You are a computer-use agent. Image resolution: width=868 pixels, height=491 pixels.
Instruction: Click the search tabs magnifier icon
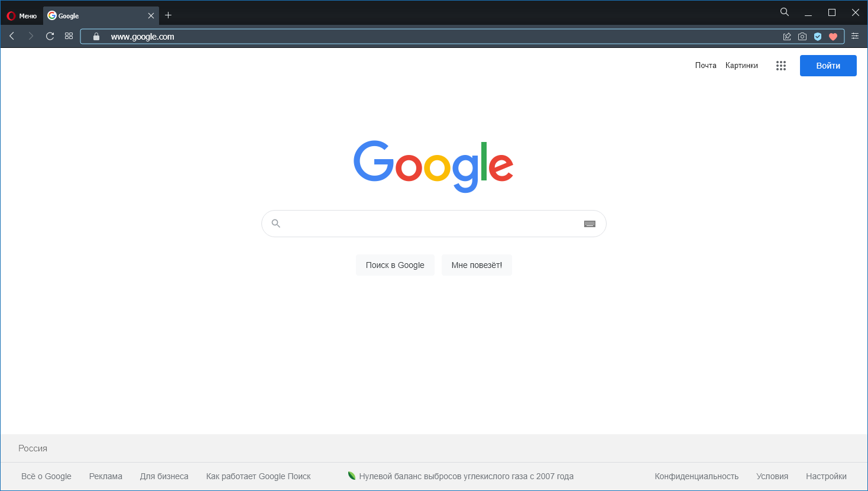point(785,12)
